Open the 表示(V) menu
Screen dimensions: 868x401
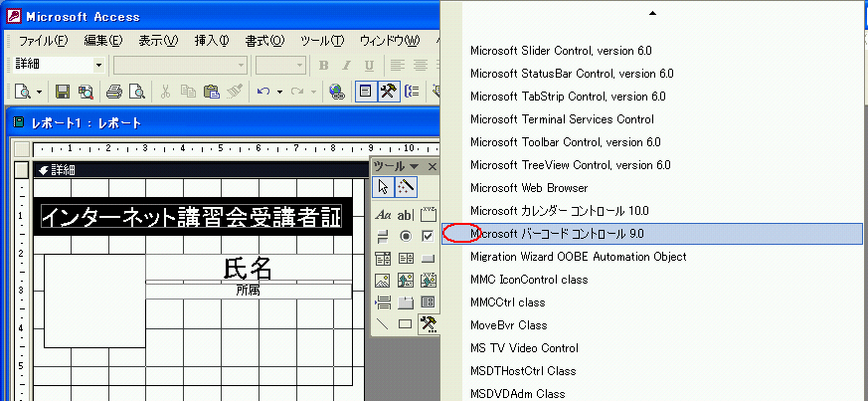(158, 41)
